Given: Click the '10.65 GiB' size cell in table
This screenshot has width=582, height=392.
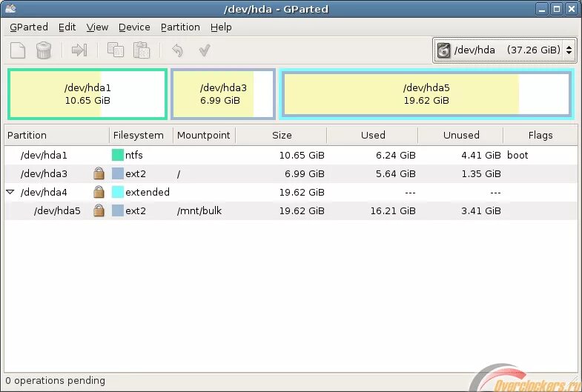Looking at the screenshot, I should (x=302, y=155).
